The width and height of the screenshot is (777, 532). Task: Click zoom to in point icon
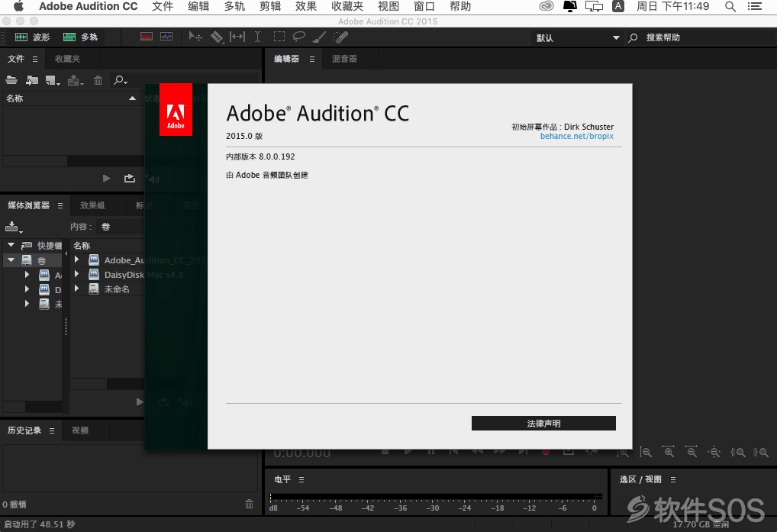[x=738, y=452]
